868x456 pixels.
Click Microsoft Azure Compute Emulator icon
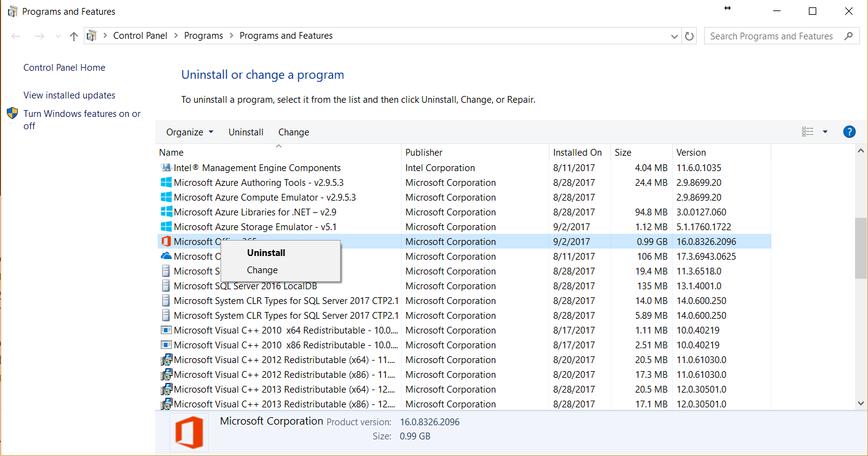tap(166, 197)
